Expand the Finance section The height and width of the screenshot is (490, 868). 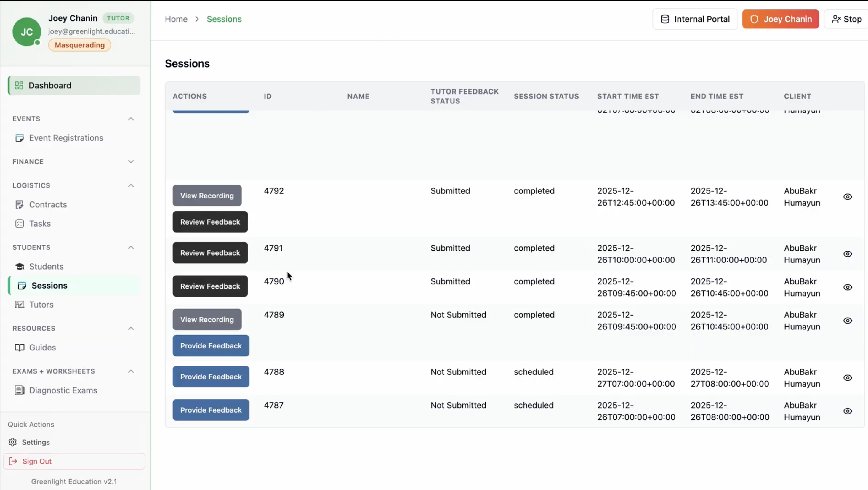131,161
